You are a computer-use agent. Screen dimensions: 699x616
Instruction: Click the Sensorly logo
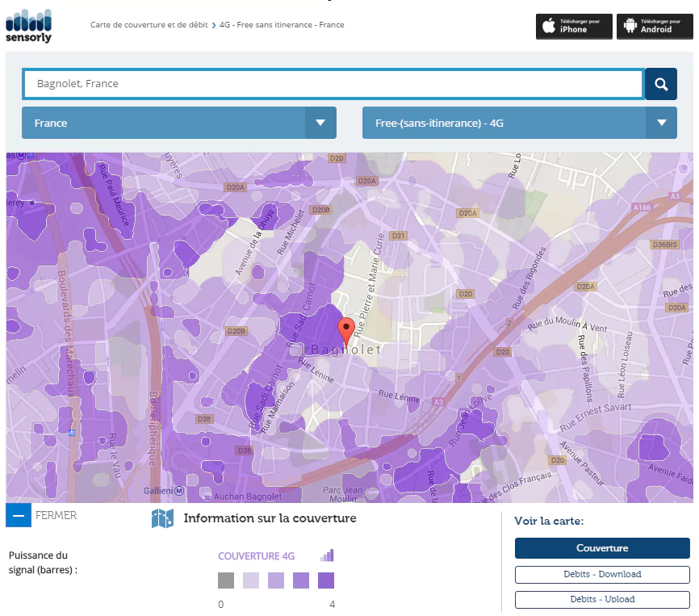pyautogui.click(x=29, y=25)
